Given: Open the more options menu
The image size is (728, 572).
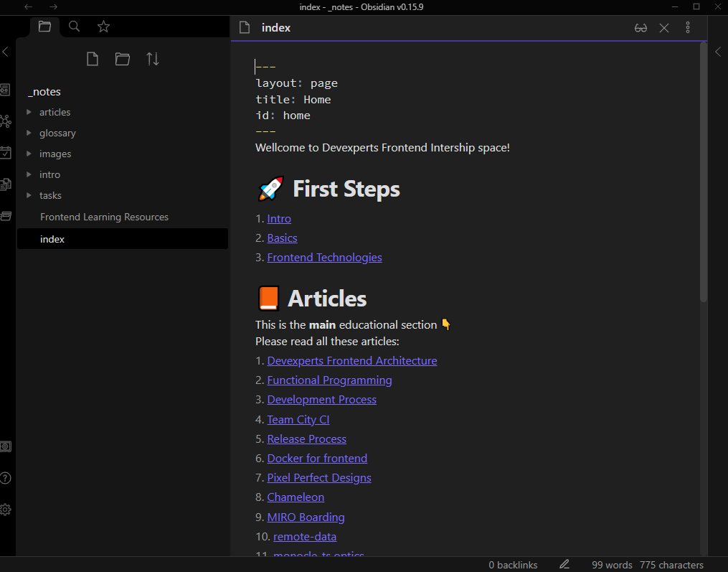Looking at the screenshot, I should [x=688, y=28].
